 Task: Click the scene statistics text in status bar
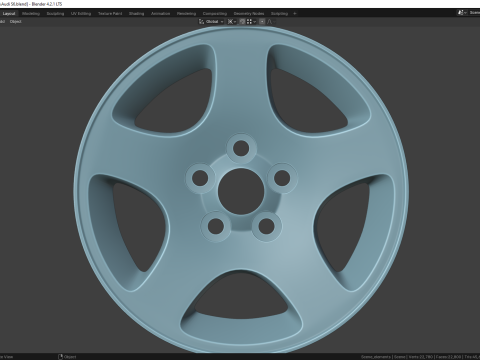[x=421, y=357]
